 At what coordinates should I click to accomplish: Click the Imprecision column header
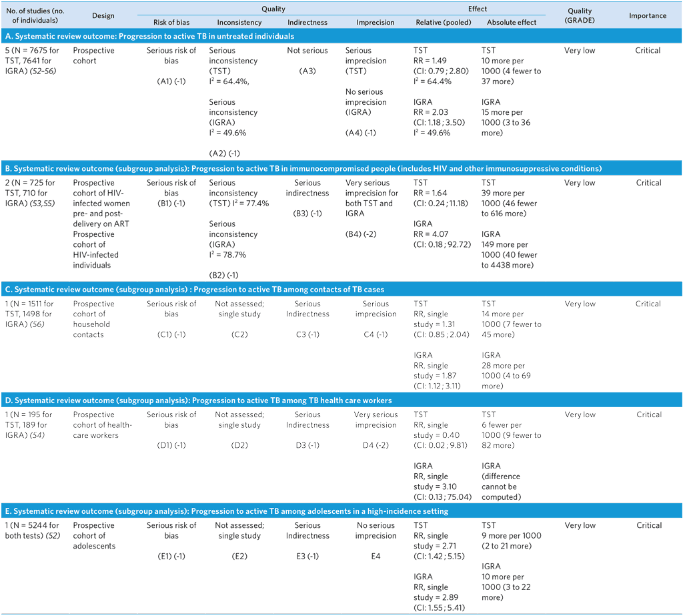click(x=376, y=22)
